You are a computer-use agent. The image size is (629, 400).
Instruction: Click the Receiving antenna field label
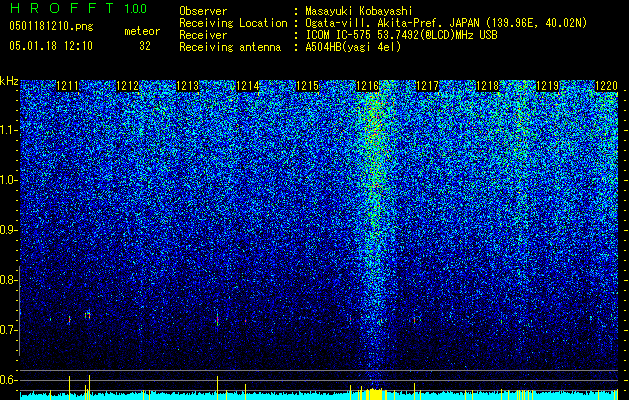[230, 47]
